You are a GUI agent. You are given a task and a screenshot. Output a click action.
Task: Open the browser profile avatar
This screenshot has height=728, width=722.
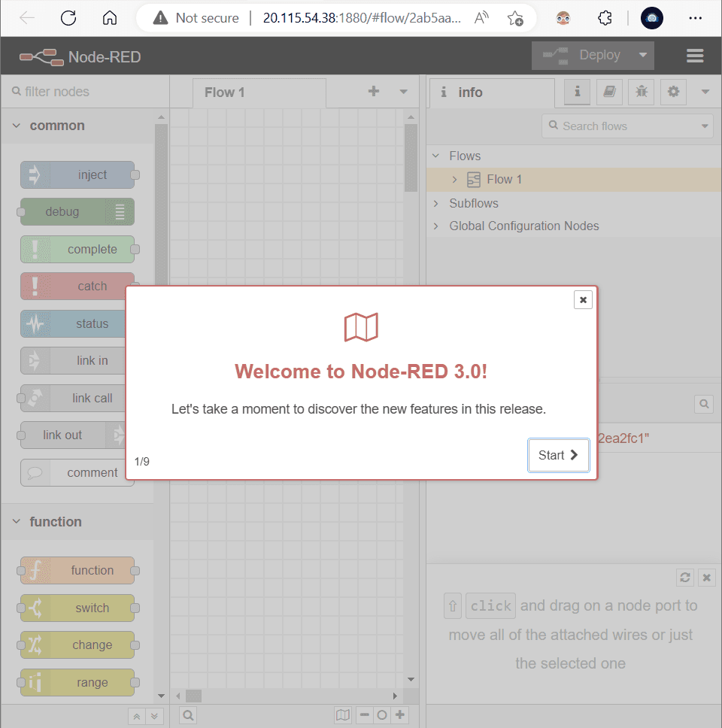(x=652, y=18)
